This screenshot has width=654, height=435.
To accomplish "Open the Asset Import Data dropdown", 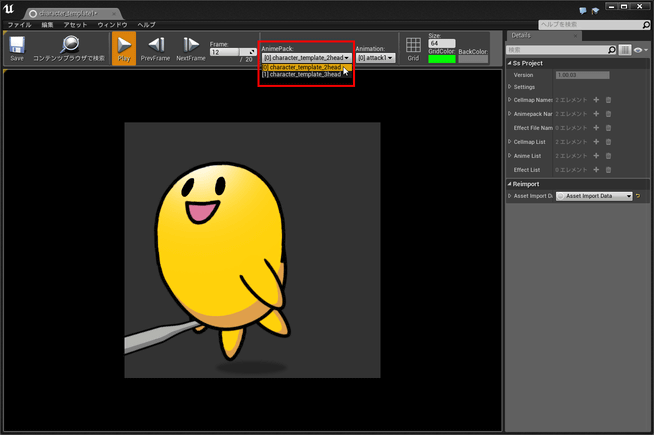I will pyautogui.click(x=594, y=196).
